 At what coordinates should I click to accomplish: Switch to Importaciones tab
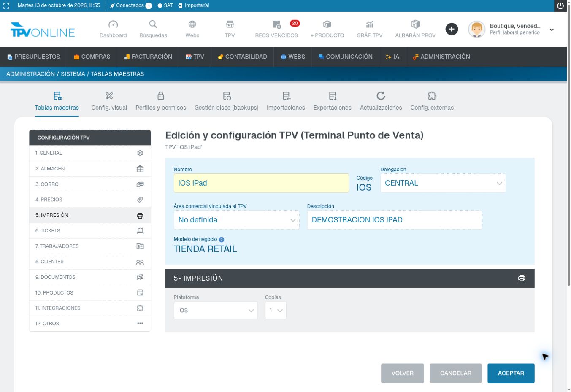pos(286,102)
